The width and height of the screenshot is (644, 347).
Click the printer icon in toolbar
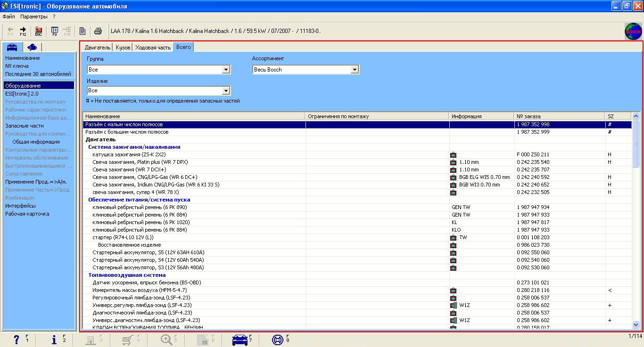click(x=98, y=32)
